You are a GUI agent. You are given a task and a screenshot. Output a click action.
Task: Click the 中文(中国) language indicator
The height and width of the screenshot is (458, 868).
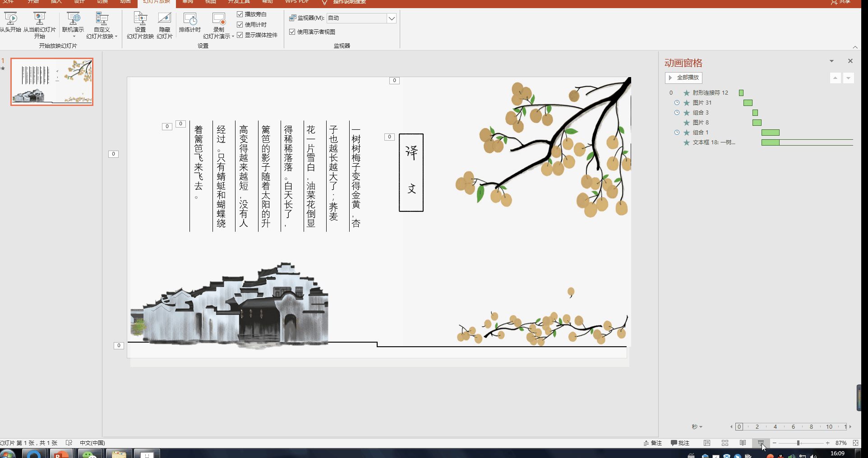tap(92, 443)
